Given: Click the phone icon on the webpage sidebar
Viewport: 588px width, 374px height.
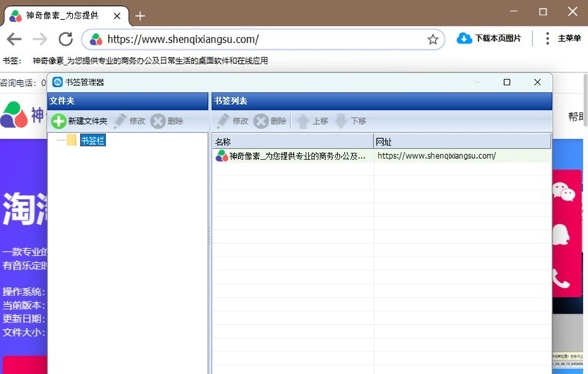Looking at the screenshot, I should coord(561,278).
